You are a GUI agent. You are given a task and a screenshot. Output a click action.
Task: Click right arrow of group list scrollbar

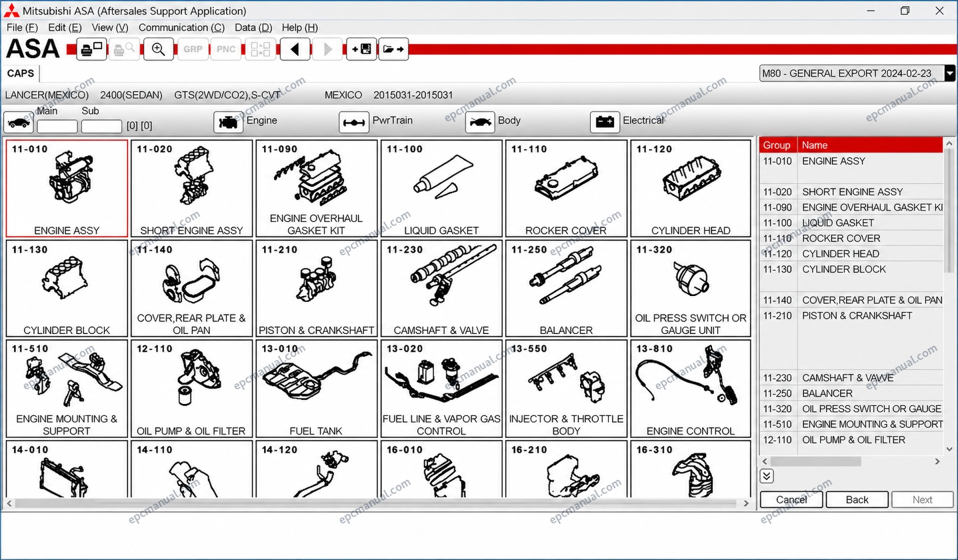[937, 461]
